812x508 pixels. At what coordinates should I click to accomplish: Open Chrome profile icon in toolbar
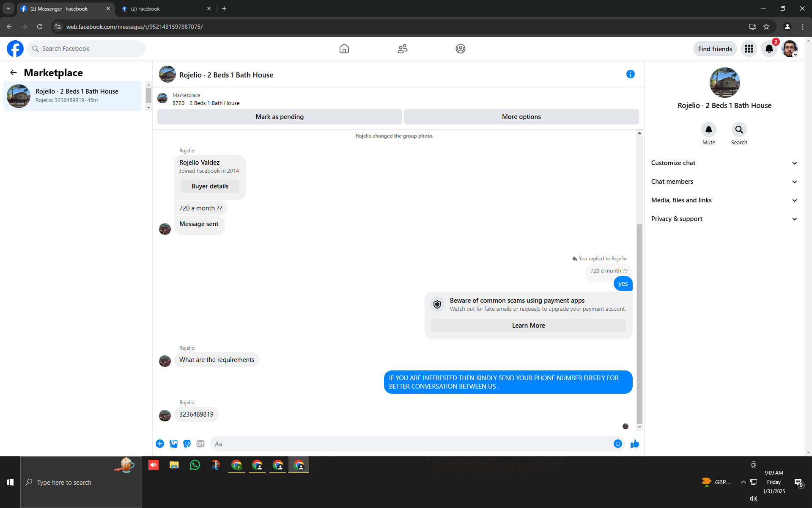(x=787, y=27)
